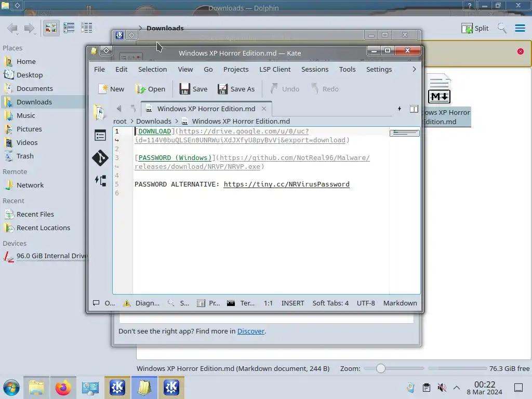Toggle INSERT mode in status bar
This screenshot has height=399, width=532.
[292, 303]
